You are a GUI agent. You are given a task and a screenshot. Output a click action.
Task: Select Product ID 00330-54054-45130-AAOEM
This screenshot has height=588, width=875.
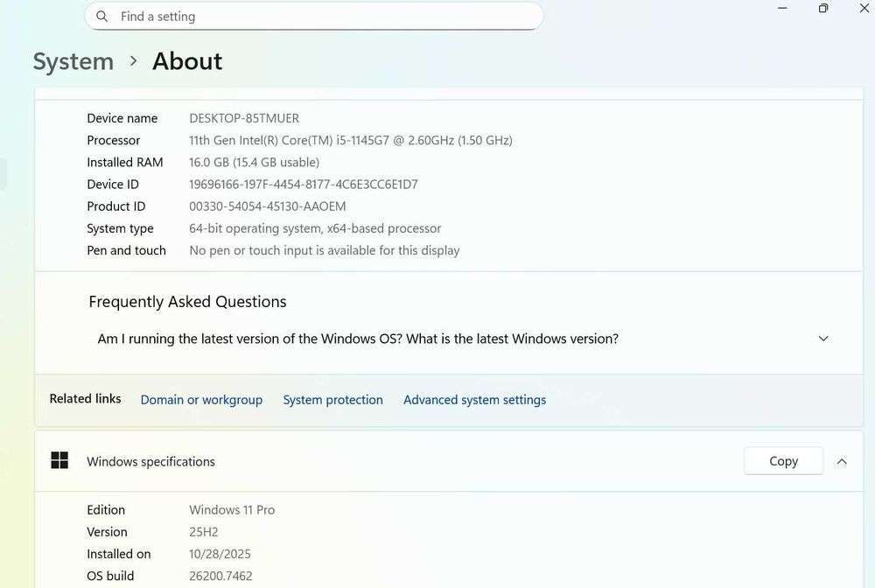coord(267,206)
